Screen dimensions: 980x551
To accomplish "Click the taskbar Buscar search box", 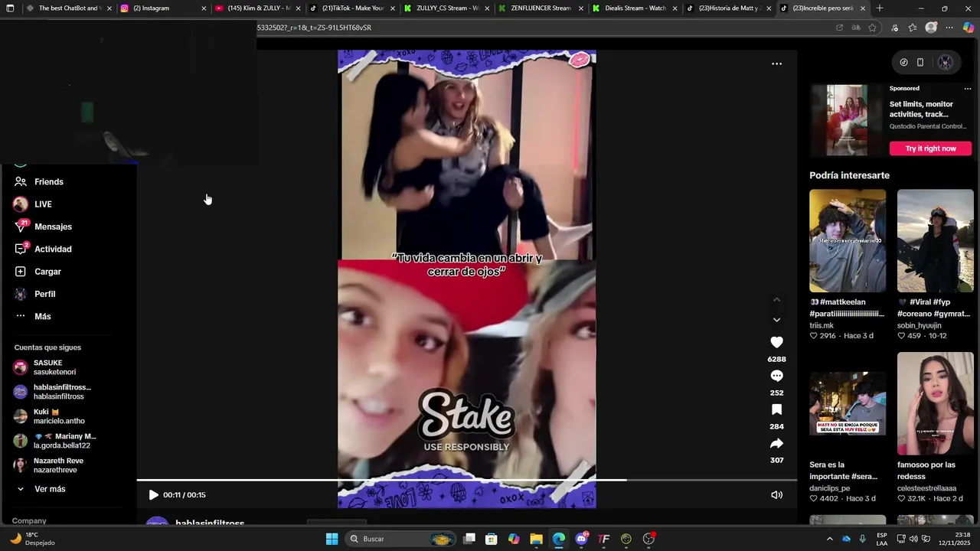I will [400, 539].
